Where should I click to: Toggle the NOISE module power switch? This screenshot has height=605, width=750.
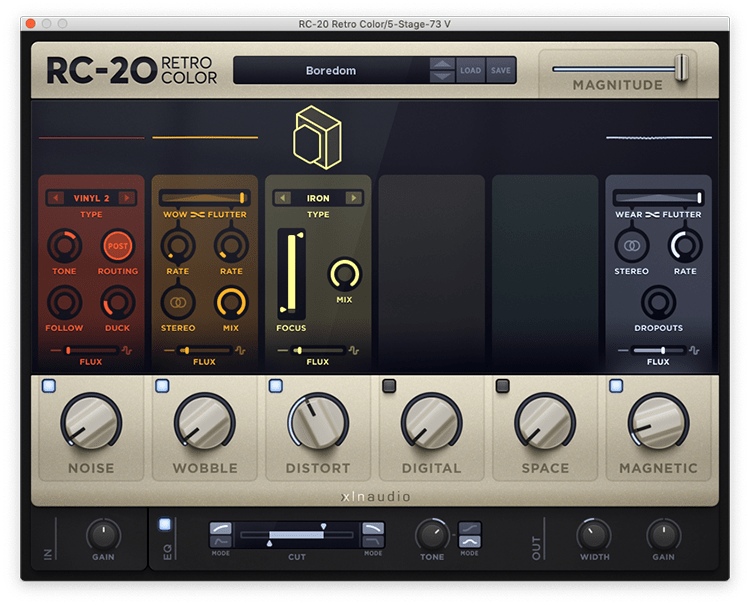(x=49, y=385)
